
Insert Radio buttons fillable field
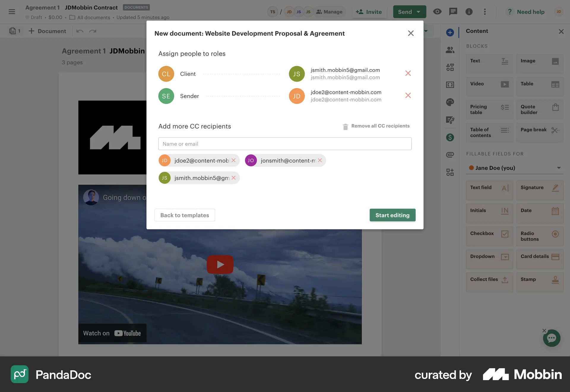click(540, 236)
